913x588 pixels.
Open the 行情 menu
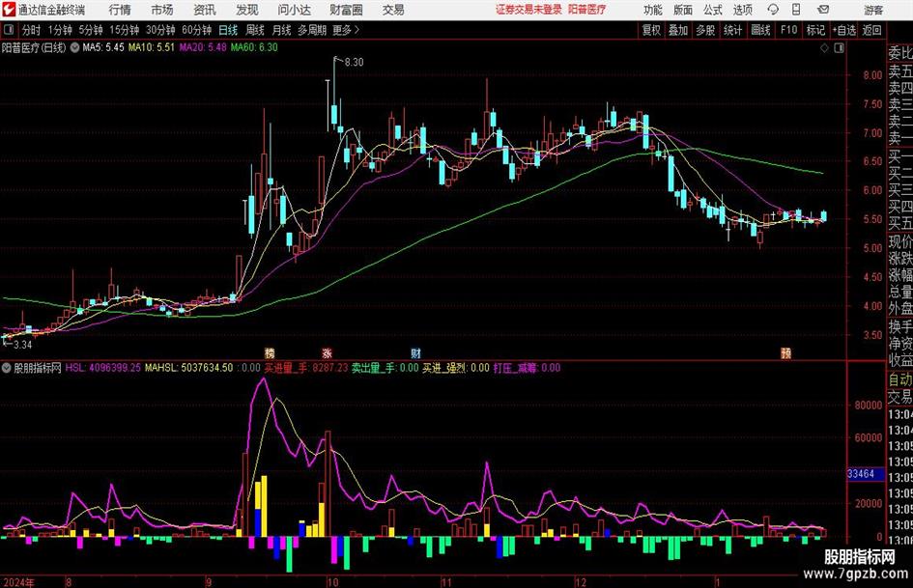pos(120,10)
